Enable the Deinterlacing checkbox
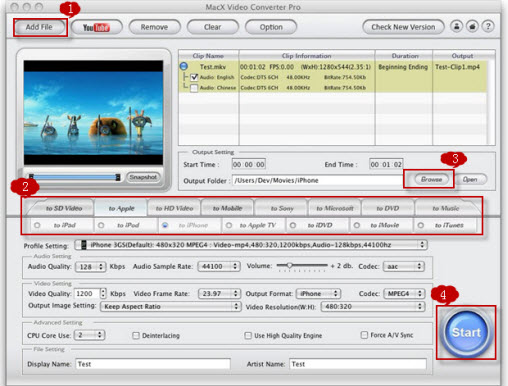 136,335
